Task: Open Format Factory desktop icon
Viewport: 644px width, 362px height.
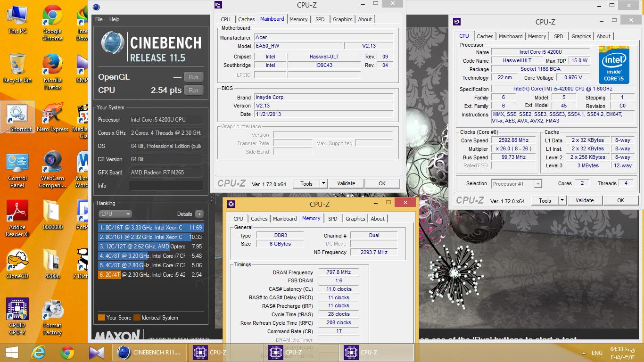Action: pos(52,317)
